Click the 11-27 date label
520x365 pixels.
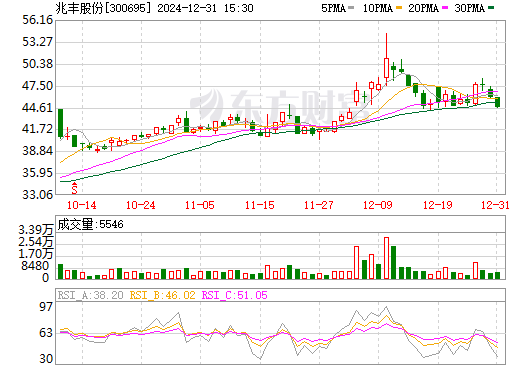[x=319, y=205]
